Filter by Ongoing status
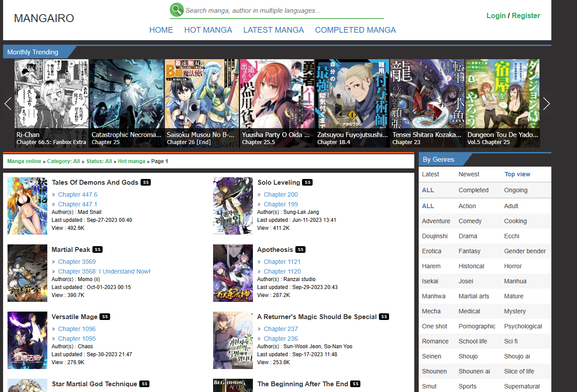Image resolution: width=577 pixels, height=392 pixels. tap(516, 190)
